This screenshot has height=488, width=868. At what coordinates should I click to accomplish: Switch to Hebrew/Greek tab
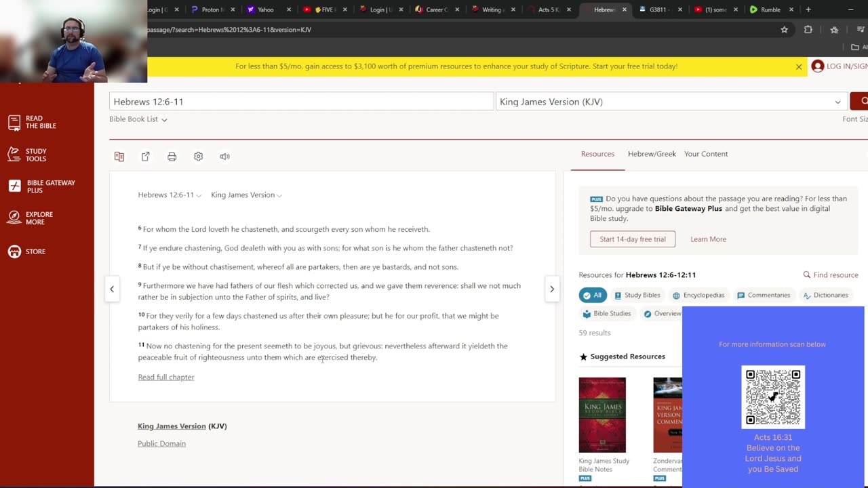652,154
